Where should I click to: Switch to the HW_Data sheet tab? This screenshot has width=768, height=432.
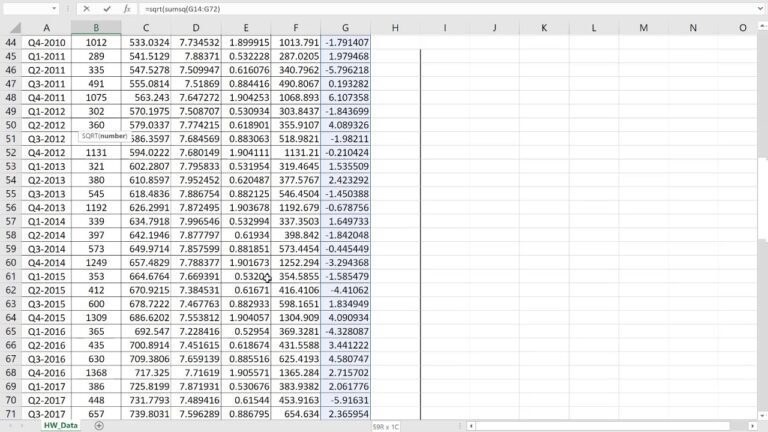60,425
